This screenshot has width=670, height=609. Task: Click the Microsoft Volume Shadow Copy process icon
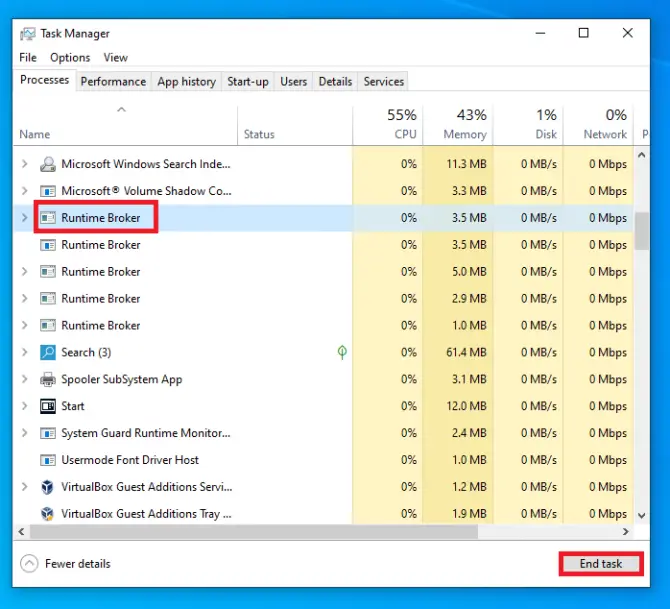tap(47, 191)
